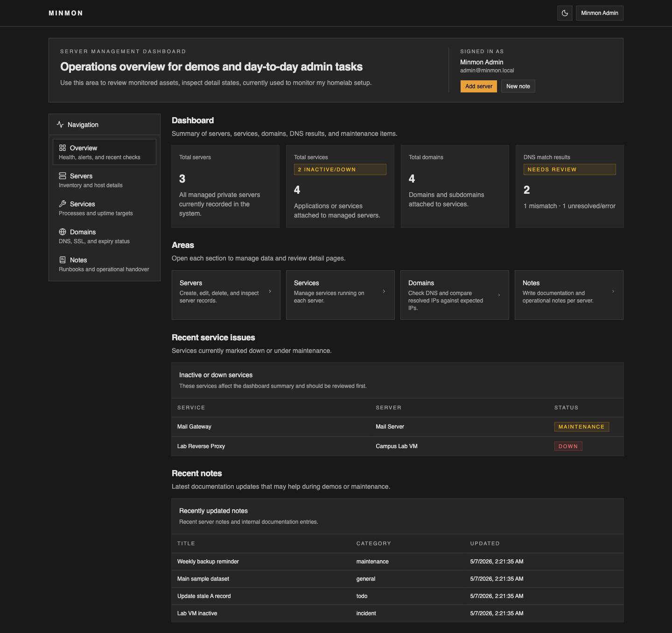Click the incident category cell
The image size is (672, 633).
(366, 613)
